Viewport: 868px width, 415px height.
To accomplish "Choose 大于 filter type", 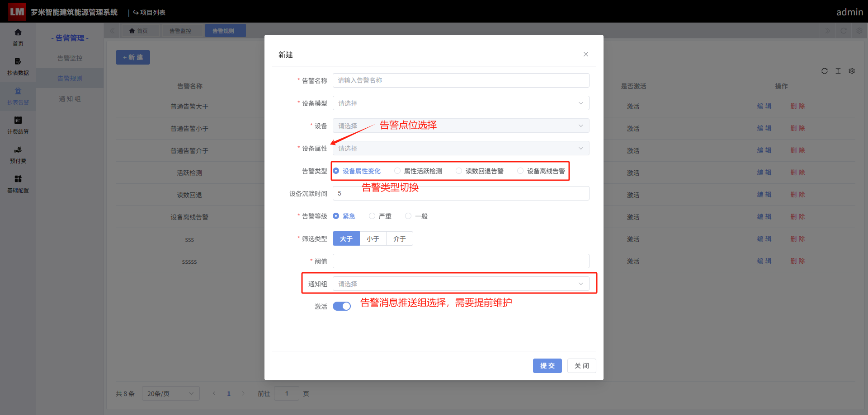I will click(346, 238).
